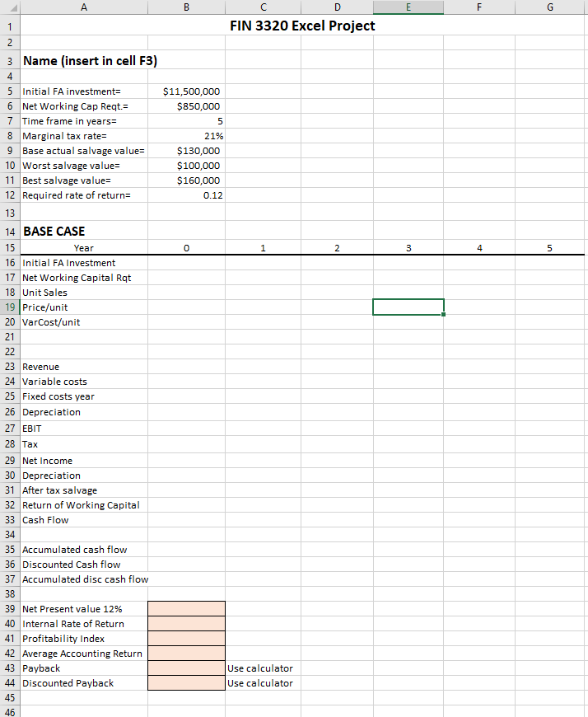Select year 4 header cell
This screenshot has width=588, height=717.
pyautogui.click(x=479, y=248)
